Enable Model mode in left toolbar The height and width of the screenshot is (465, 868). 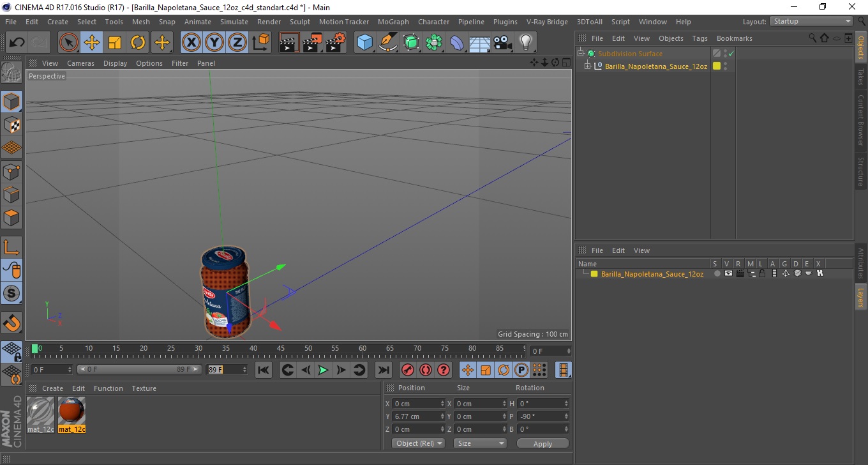point(11,102)
